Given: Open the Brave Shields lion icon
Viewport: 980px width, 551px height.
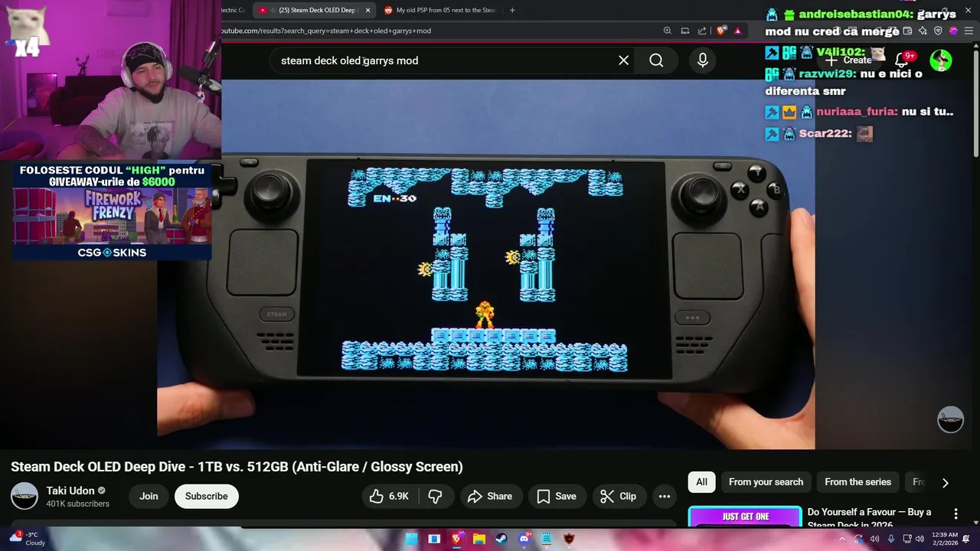Looking at the screenshot, I should click(721, 31).
